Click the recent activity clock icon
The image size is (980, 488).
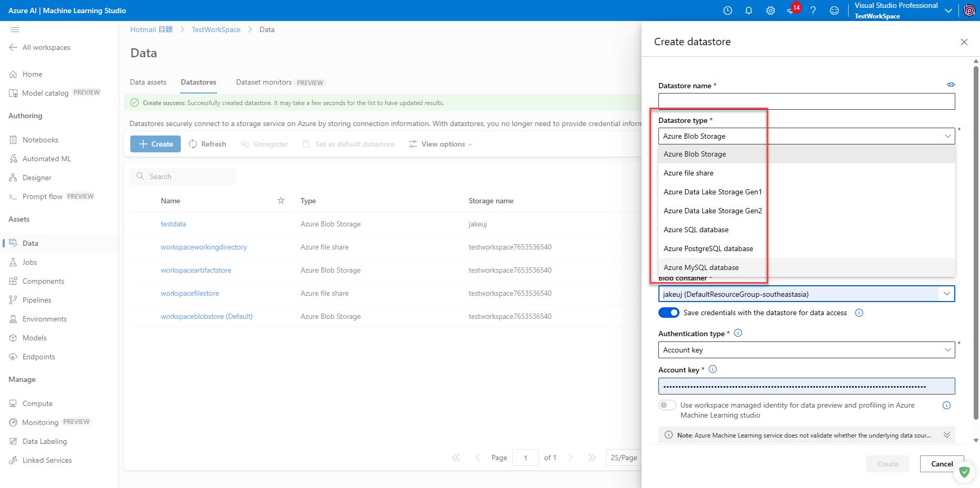click(x=728, y=11)
